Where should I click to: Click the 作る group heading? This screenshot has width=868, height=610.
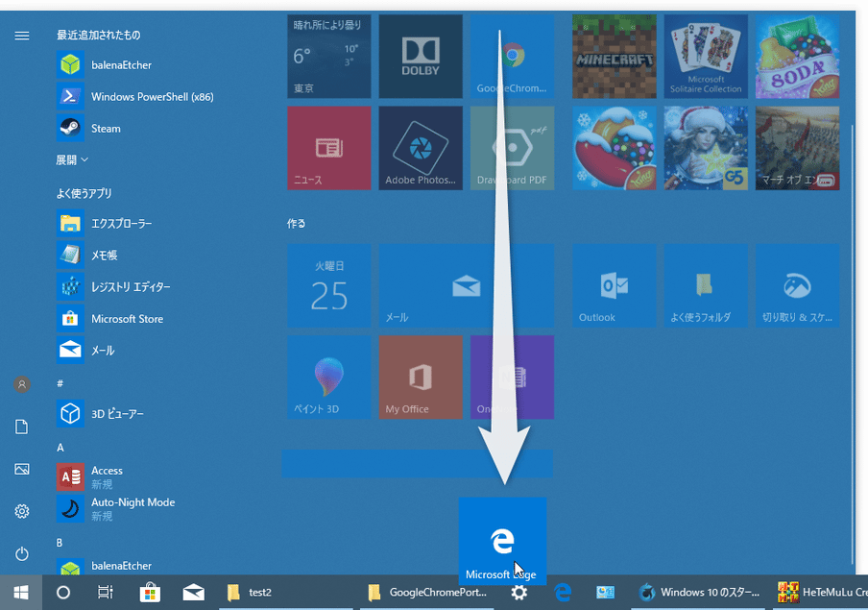pos(296,223)
